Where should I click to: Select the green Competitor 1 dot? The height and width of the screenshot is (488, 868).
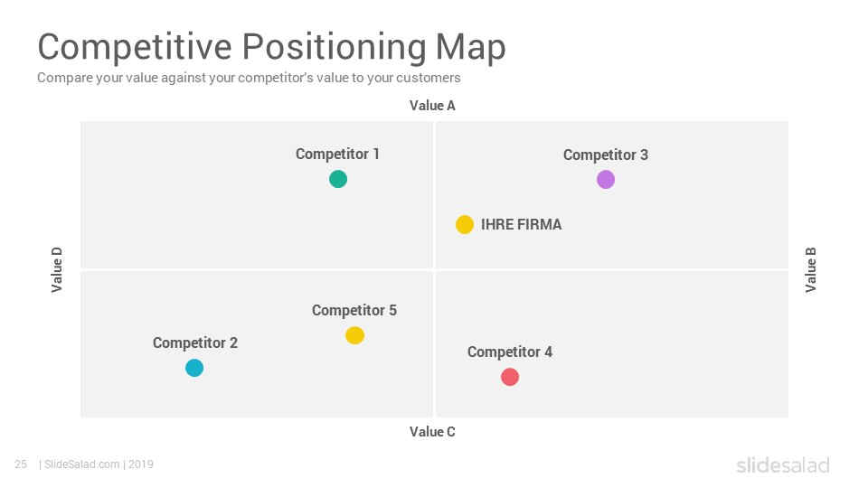(337, 179)
